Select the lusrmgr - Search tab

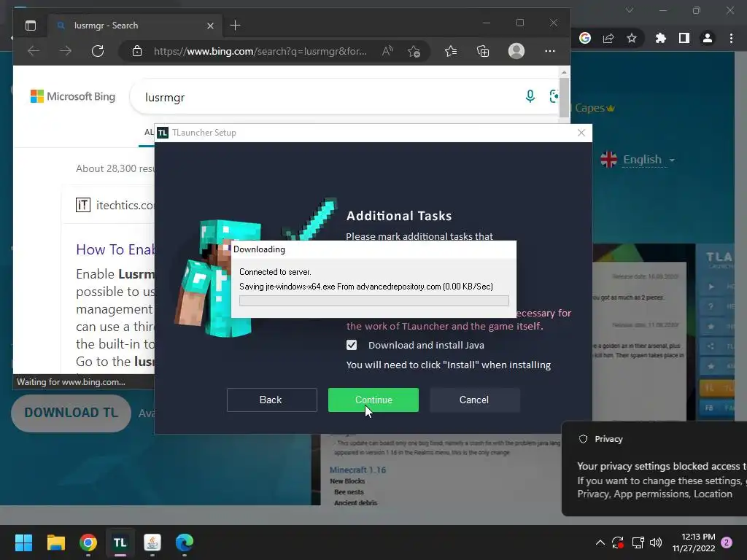(x=134, y=26)
